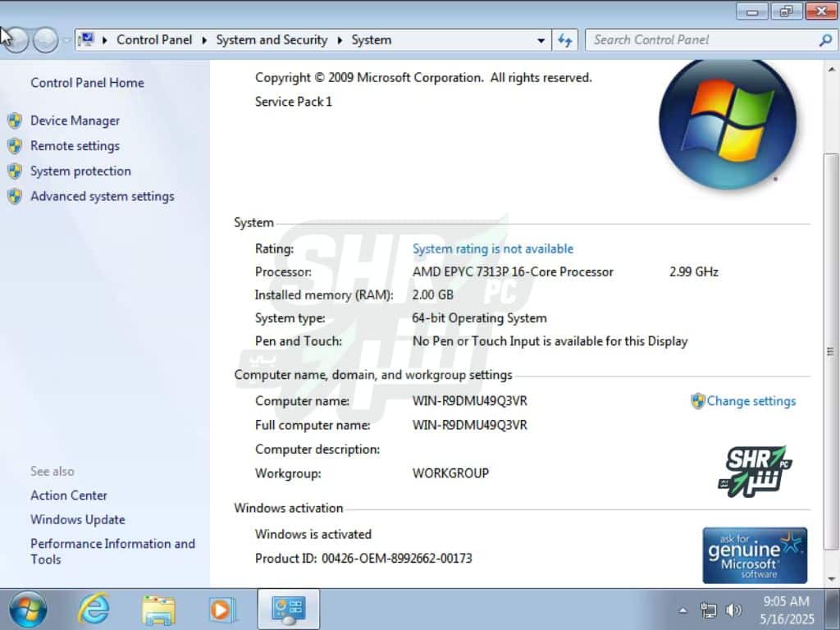Restore down the System window
The width and height of the screenshot is (840, 630).
(x=787, y=11)
